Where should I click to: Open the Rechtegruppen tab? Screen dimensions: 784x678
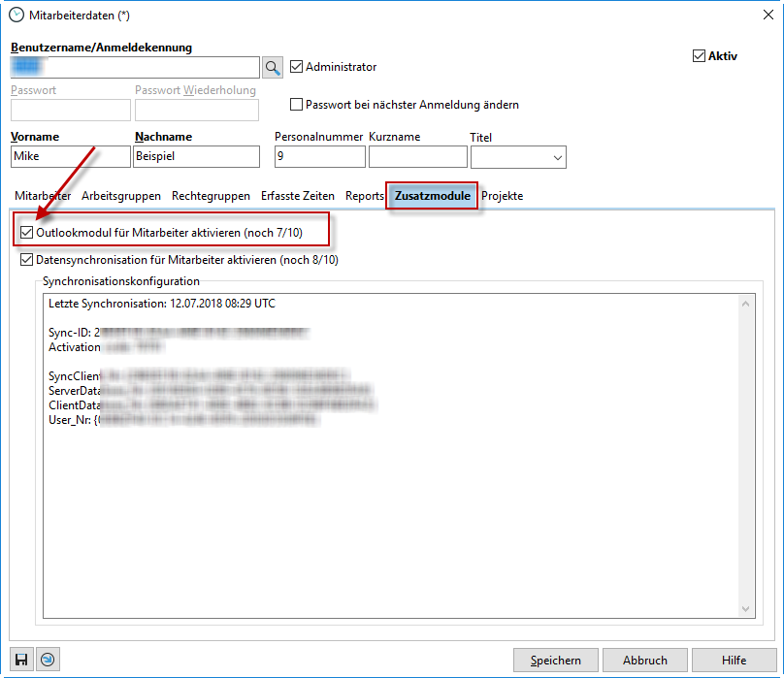[211, 196]
